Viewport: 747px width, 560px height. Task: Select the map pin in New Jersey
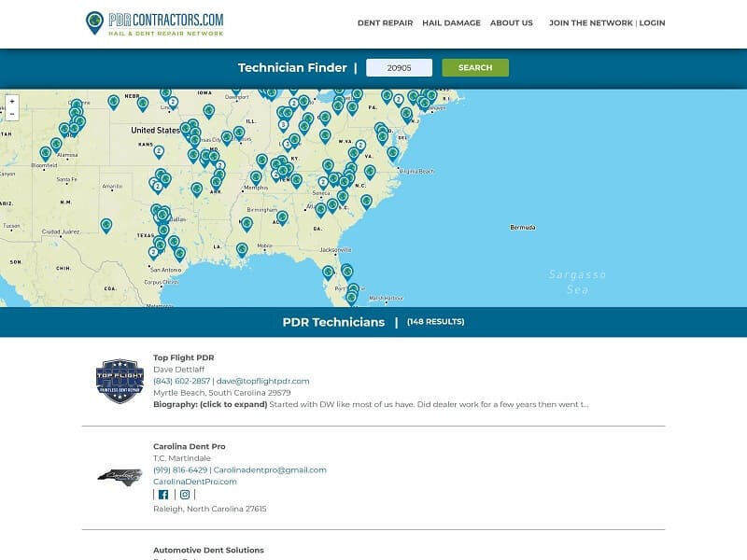[406, 115]
